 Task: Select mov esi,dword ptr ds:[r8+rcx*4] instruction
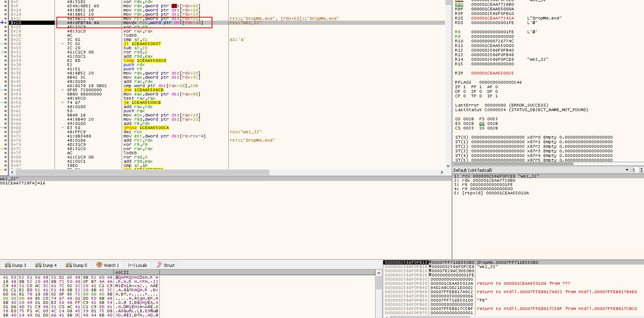164,136
